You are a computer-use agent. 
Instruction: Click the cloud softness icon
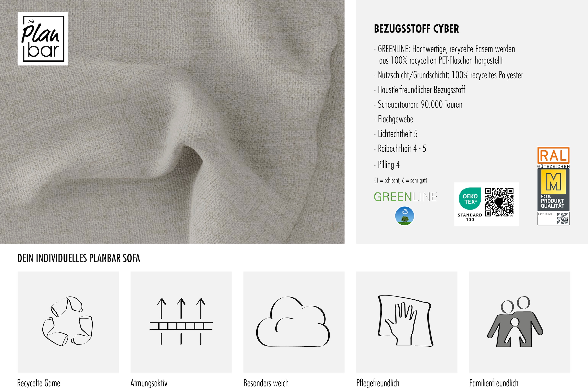click(x=293, y=321)
